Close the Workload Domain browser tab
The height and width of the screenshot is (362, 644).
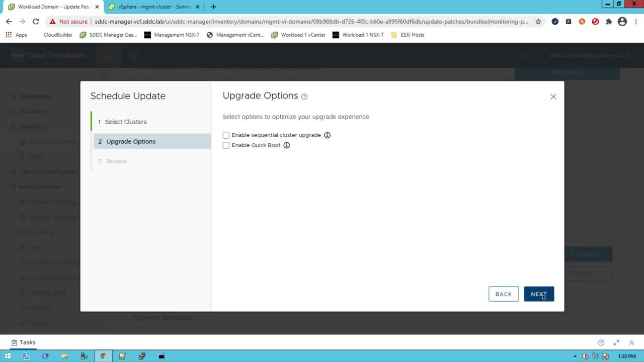click(97, 7)
